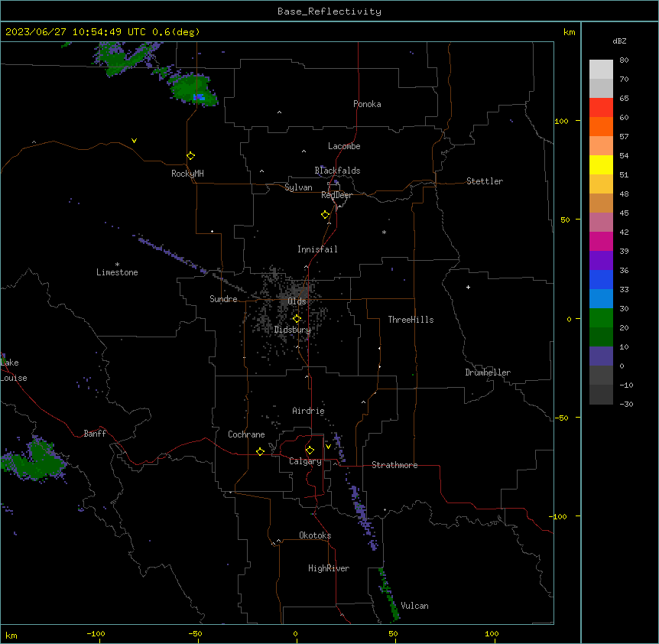The image size is (659, 644).
Task: Click the RedDeer city label
Action: 336,195
